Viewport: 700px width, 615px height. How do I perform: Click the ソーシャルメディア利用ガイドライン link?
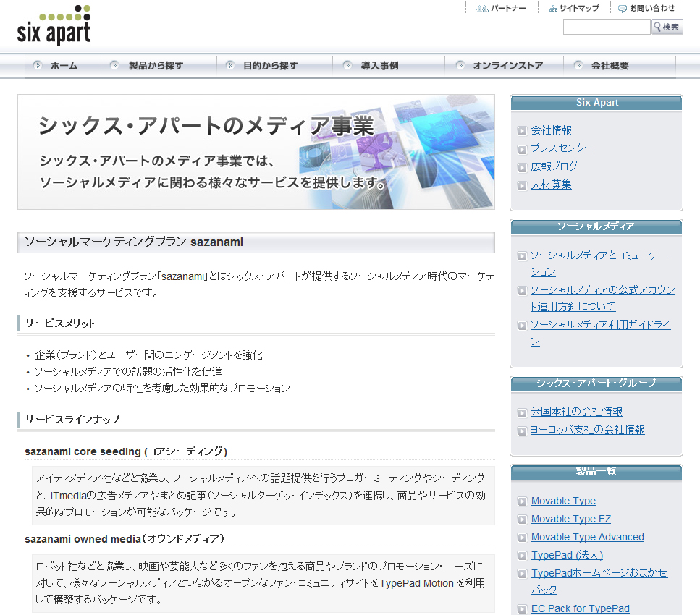(x=601, y=325)
